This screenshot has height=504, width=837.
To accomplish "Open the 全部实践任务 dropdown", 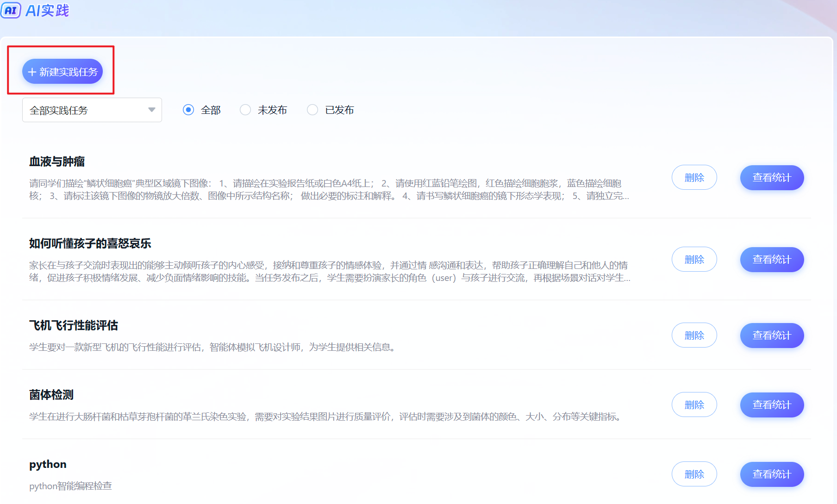I will coord(92,110).
